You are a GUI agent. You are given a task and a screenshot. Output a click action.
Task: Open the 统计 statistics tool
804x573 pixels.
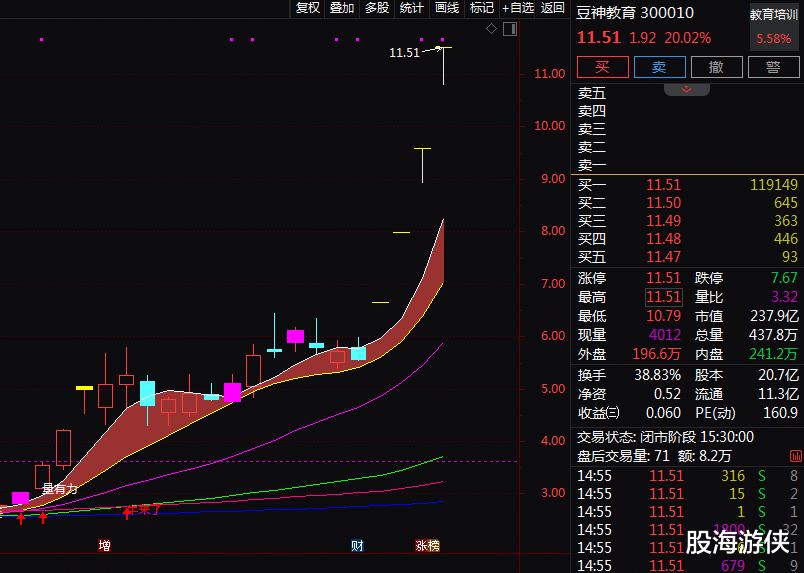pyautogui.click(x=412, y=8)
